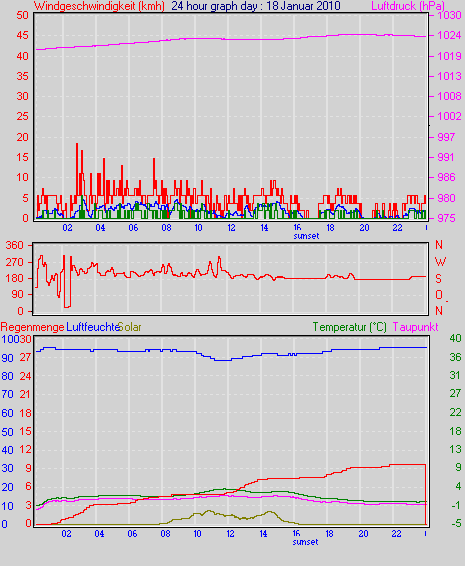465x566 pixels.
Task: Click hour 04 below the temperature chart
Action: point(100,534)
